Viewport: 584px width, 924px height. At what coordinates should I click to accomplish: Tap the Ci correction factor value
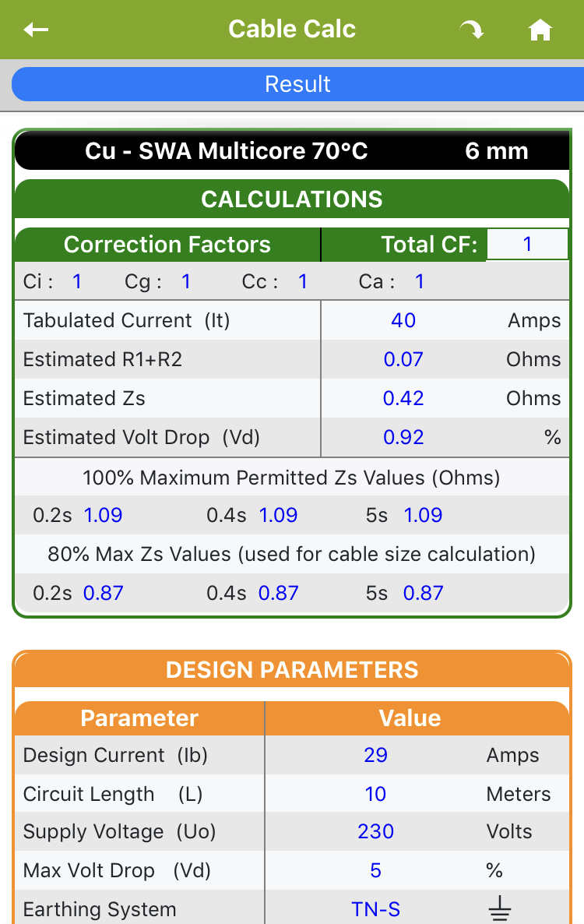pyautogui.click(x=77, y=281)
